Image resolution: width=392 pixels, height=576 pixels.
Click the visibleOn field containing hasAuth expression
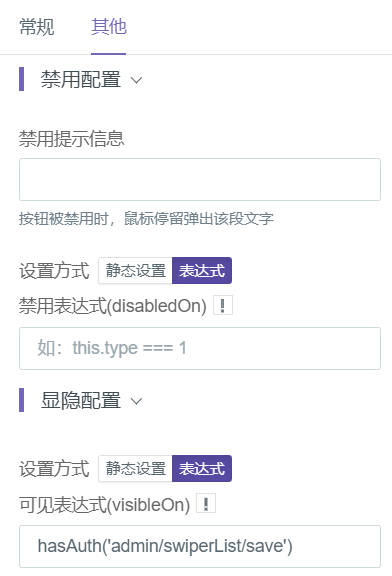tap(200, 546)
